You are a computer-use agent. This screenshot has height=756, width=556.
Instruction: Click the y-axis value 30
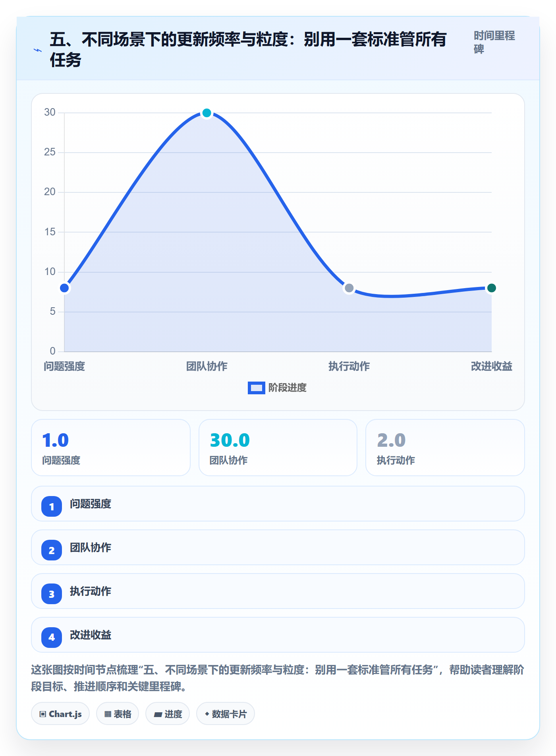point(50,112)
